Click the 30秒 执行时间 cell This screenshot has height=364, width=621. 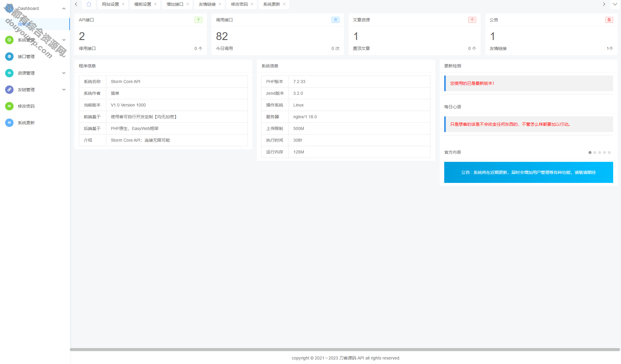click(x=359, y=140)
